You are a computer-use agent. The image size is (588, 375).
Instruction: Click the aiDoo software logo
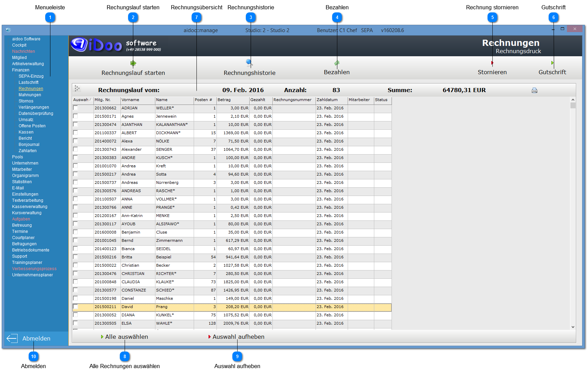tap(116, 45)
